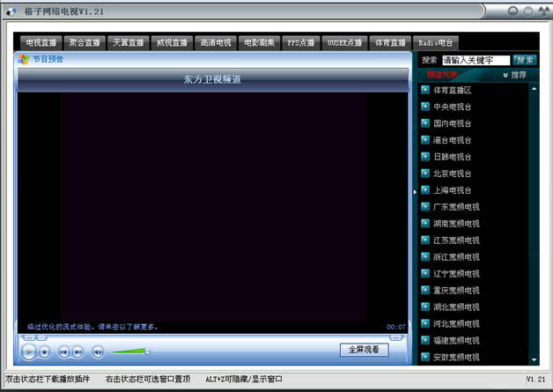Click the next track button
The image size is (553, 392).
77,351
